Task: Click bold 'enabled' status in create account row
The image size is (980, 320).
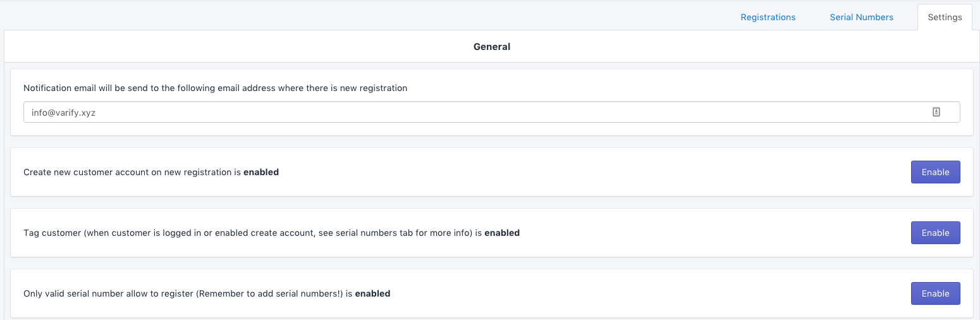Action: (x=261, y=172)
